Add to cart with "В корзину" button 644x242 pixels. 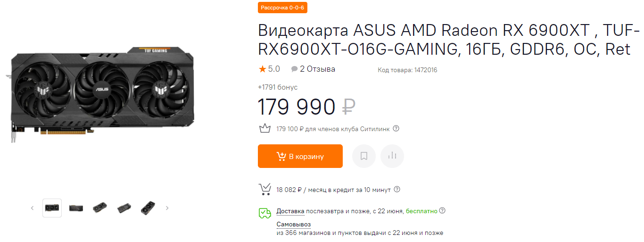(300, 156)
